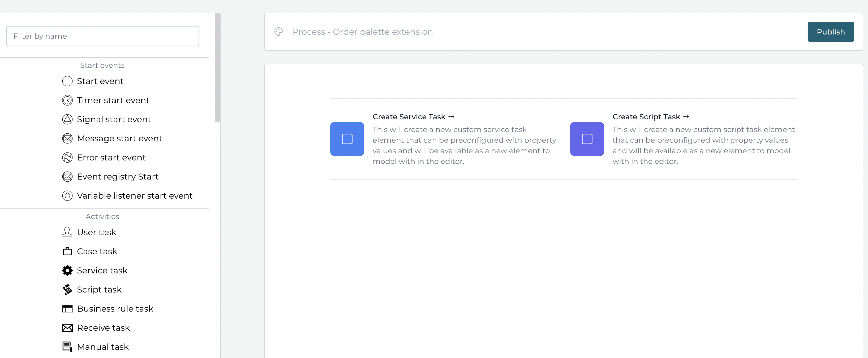The height and width of the screenshot is (358, 868).
Task: Select the Receive task envelope icon
Action: pos(67,328)
